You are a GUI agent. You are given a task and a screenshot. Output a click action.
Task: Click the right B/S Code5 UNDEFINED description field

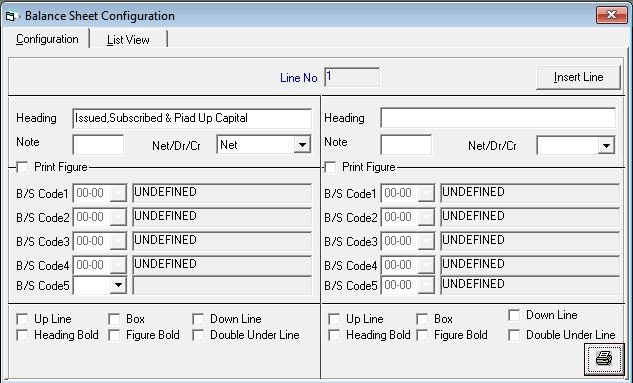(530, 285)
